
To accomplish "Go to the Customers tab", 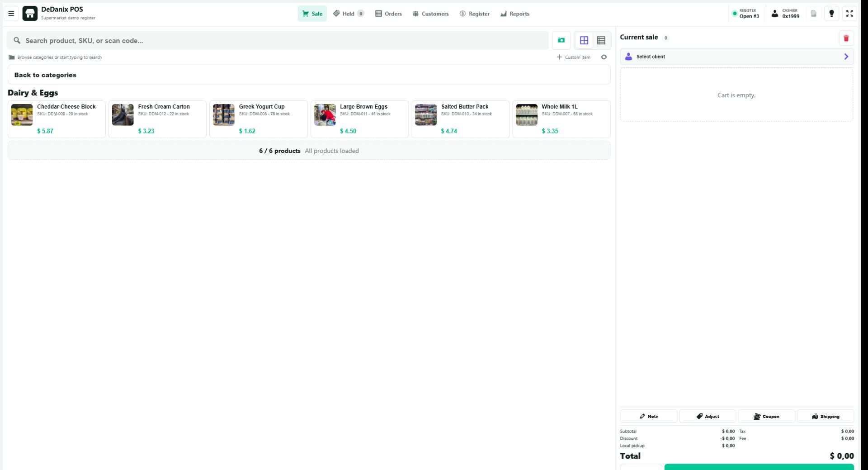I will [x=430, y=14].
